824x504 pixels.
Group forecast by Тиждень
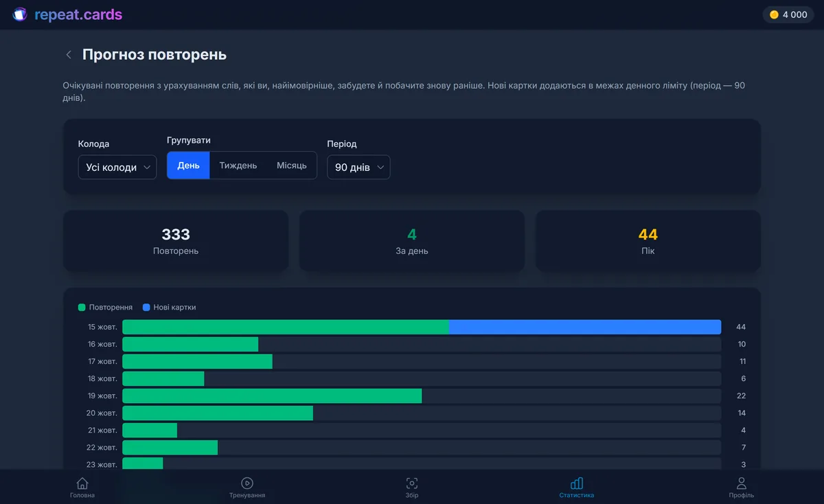238,165
